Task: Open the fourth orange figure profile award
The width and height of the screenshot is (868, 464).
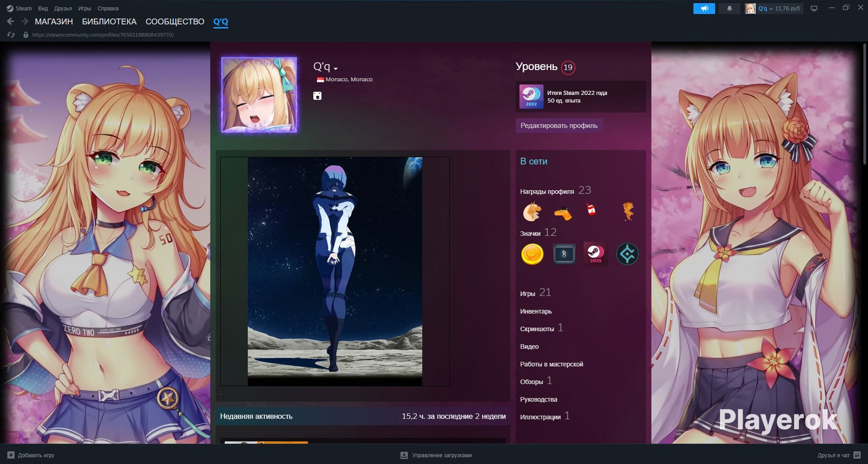Action: coord(628,212)
